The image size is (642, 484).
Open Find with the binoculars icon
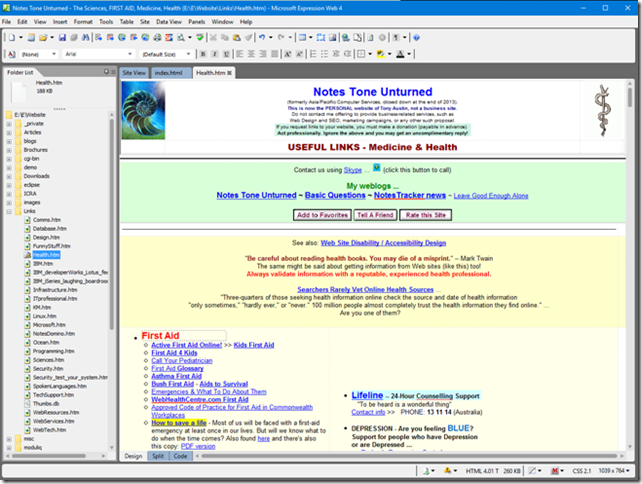point(85,38)
